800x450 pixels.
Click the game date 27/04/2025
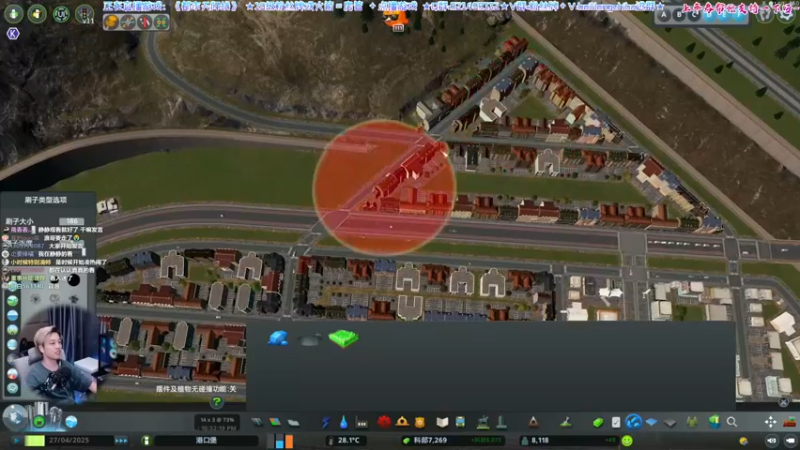tap(69, 440)
